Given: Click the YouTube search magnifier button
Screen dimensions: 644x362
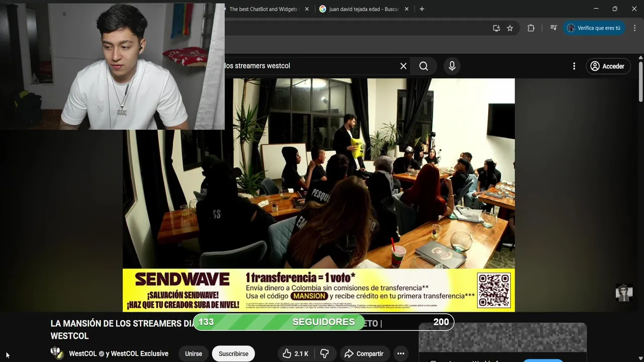Looking at the screenshot, I should click(424, 66).
